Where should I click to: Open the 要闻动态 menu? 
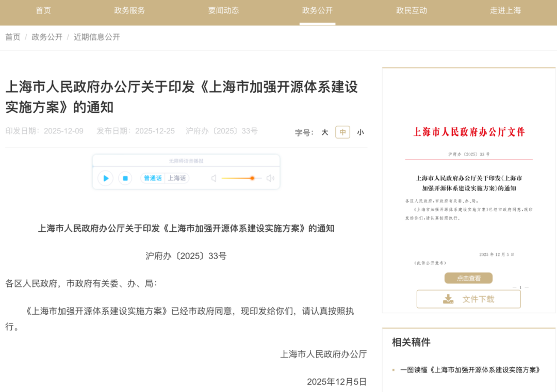tap(223, 10)
